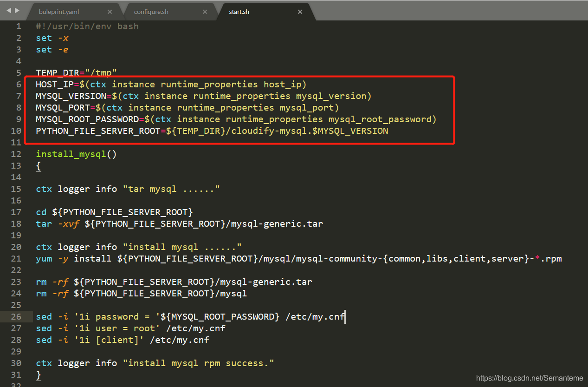Click the 'tar -xvf' command line

pyautogui.click(x=179, y=224)
